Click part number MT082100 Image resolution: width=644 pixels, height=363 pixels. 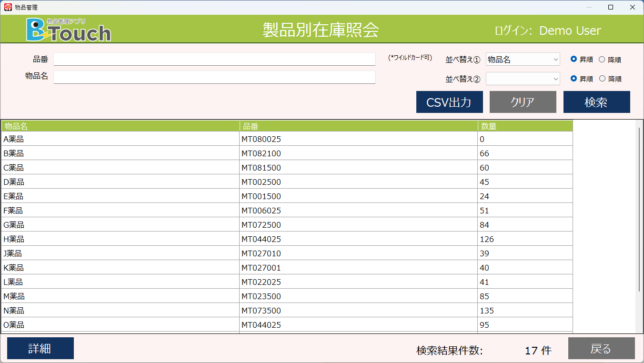[x=261, y=153]
